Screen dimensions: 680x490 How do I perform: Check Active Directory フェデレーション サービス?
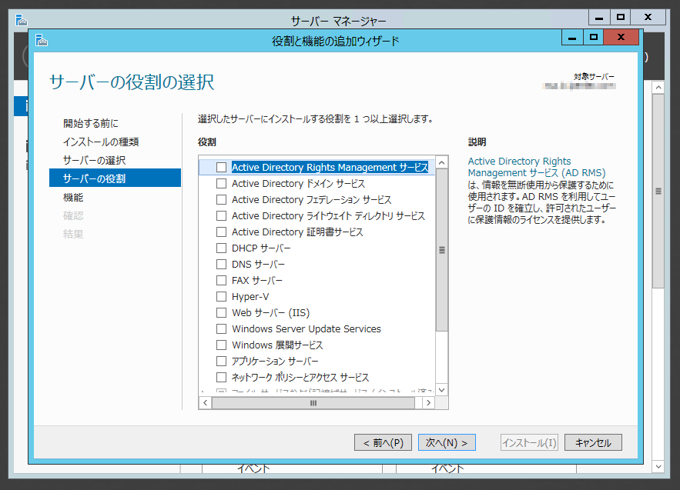(x=221, y=199)
